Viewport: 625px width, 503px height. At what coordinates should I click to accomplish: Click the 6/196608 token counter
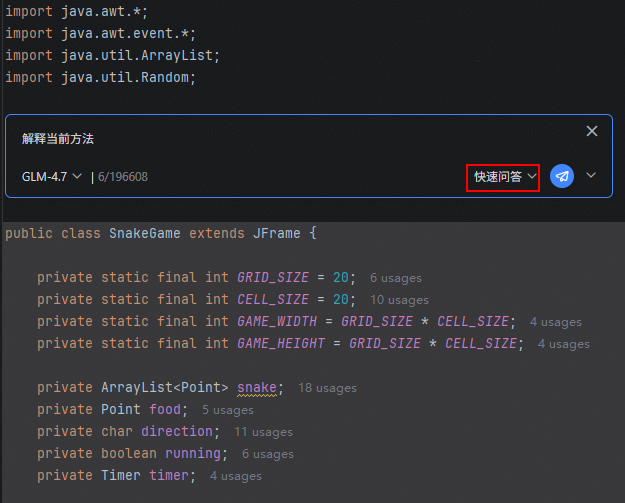pyautogui.click(x=123, y=177)
